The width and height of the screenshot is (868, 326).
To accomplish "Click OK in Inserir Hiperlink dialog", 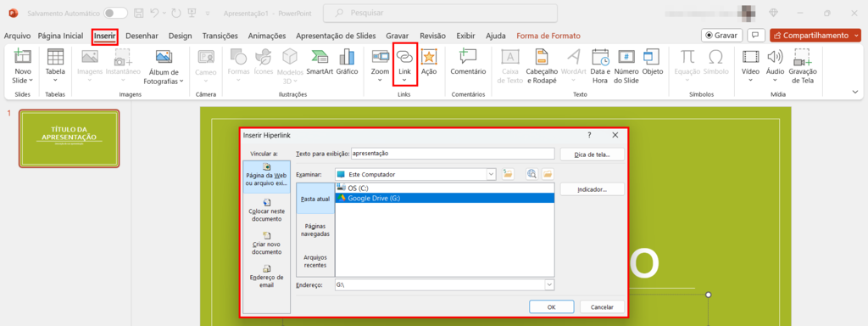I will pos(551,306).
